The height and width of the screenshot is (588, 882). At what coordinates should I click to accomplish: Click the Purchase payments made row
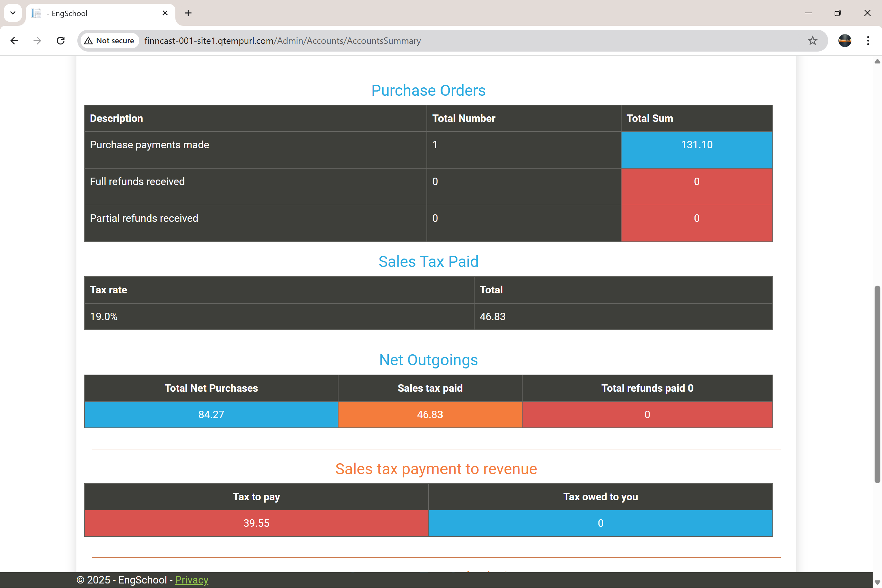tap(149, 145)
